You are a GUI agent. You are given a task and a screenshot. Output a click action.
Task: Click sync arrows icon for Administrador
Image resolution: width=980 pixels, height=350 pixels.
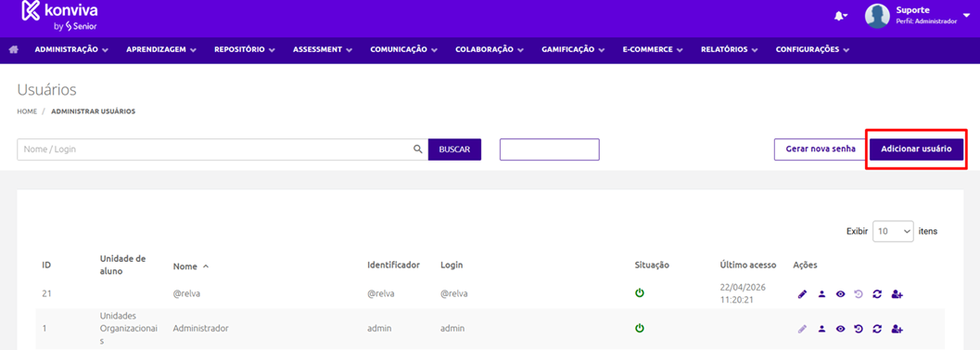coord(877,328)
